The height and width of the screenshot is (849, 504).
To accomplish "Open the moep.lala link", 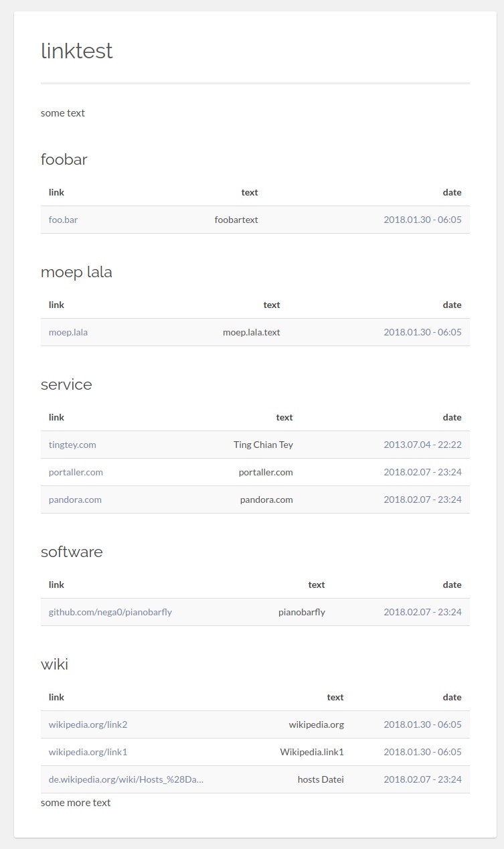I will pos(68,332).
